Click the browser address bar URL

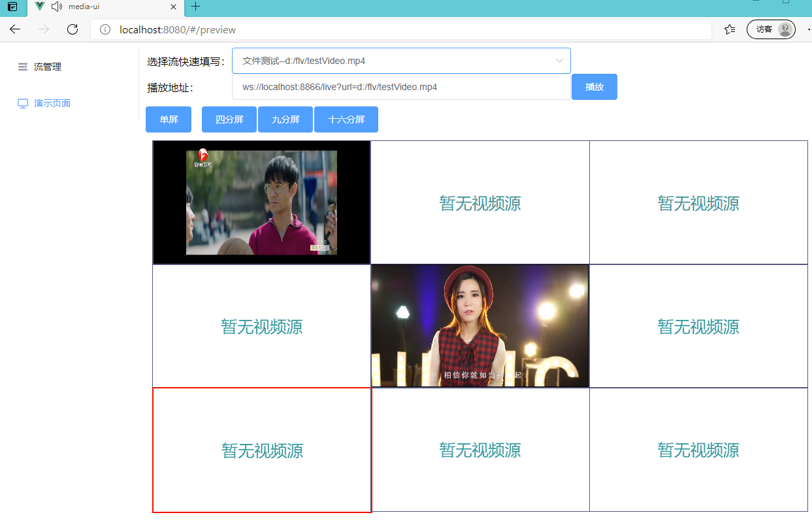[178, 29]
